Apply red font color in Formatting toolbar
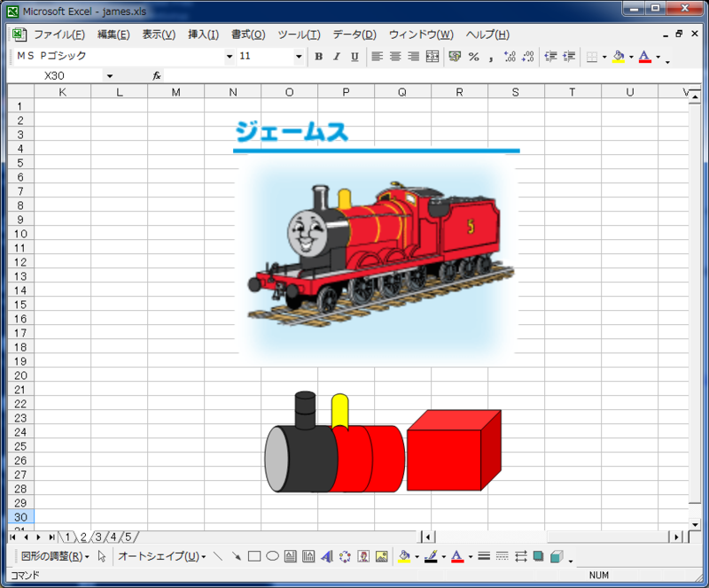Image resolution: width=709 pixels, height=588 pixels. click(645, 57)
